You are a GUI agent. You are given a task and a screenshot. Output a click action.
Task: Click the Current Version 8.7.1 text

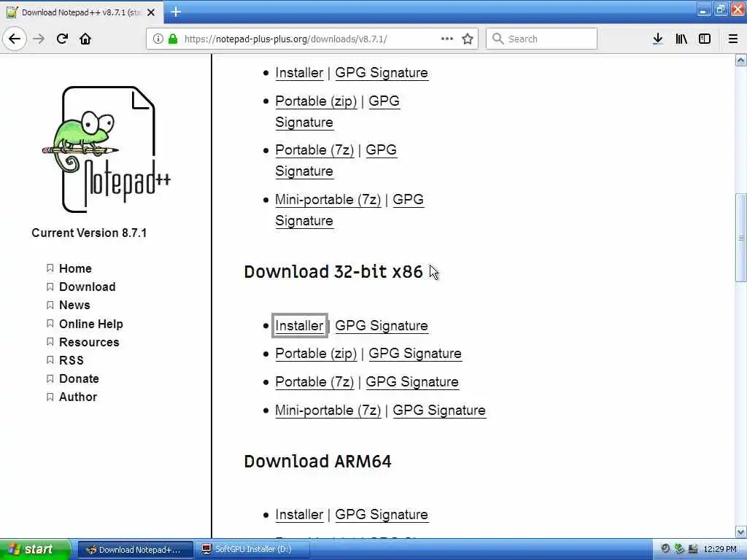tap(89, 233)
